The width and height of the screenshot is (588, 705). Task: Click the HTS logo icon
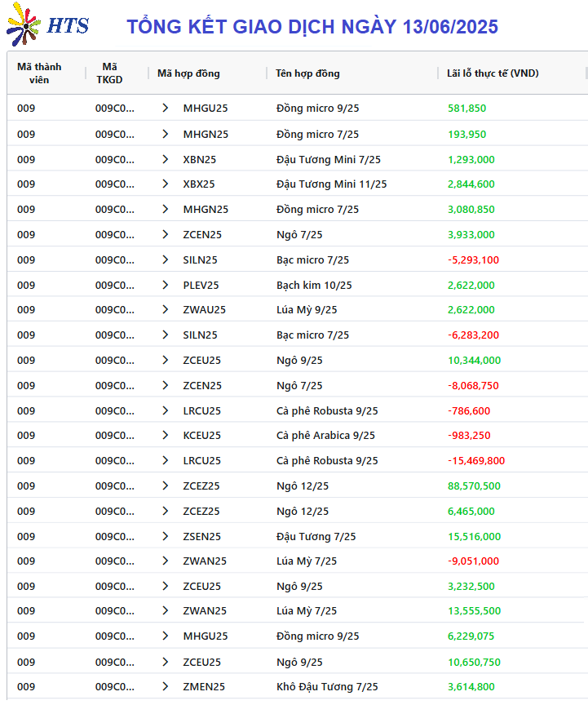[x=24, y=24]
